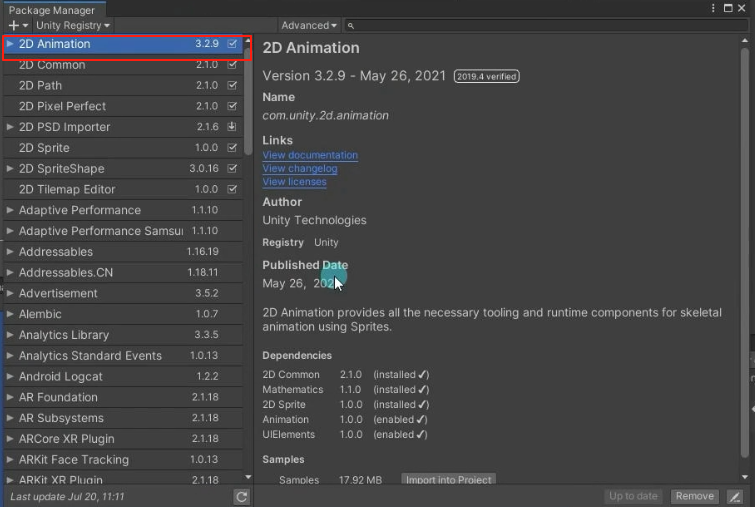Image resolution: width=755 pixels, height=507 pixels.
Task: Click the 2D SpriteShape installed check icon
Action: 232,168
